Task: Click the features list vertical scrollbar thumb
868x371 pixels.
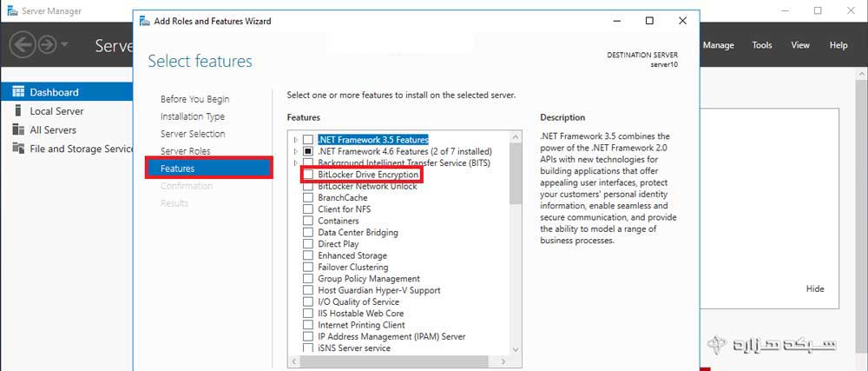Action: pos(516,173)
